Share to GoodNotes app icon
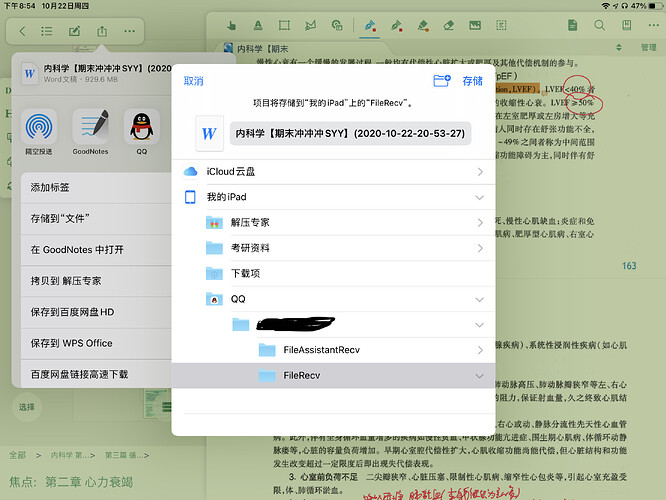 [90, 127]
